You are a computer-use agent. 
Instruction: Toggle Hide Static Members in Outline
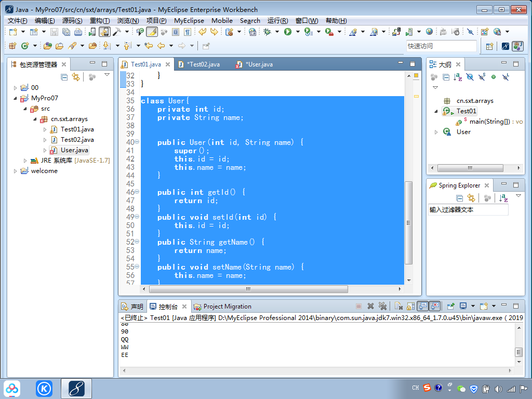tap(482, 77)
